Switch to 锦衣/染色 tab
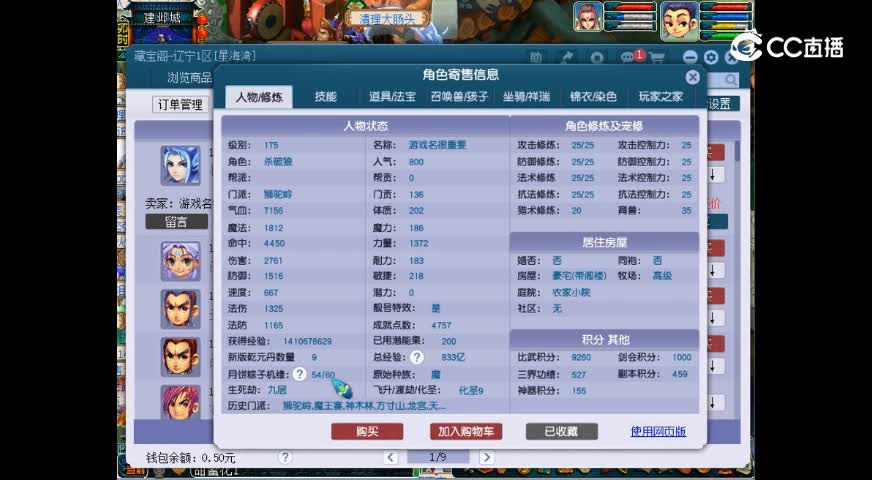This screenshot has height=480, width=872. [x=593, y=97]
